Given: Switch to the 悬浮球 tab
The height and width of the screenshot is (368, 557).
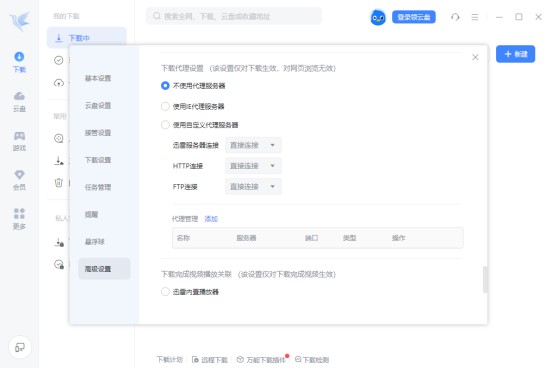Looking at the screenshot, I should [x=95, y=242].
